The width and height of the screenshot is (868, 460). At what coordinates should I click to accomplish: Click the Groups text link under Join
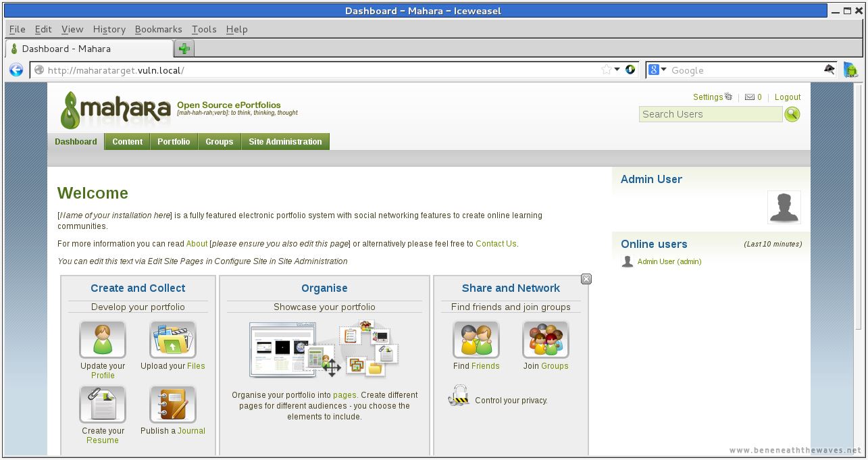tap(555, 366)
